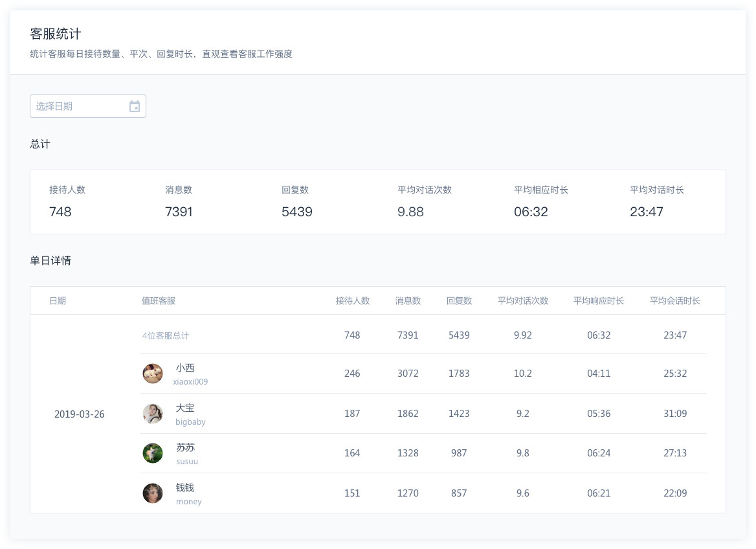Sort by the 回复数 table column header
The height and width of the screenshot is (549, 756).
(459, 301)
